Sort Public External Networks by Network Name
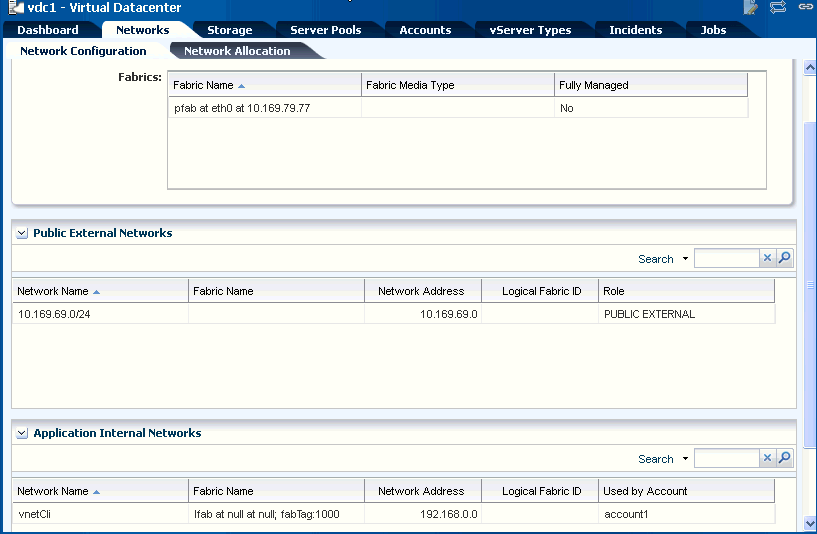This screenshot has width=817, height=534. click(100, 291)
